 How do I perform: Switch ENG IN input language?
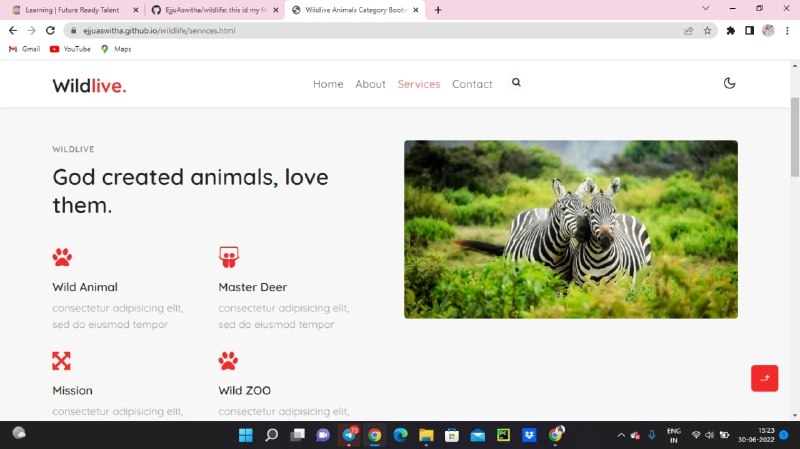pos(673,435)
